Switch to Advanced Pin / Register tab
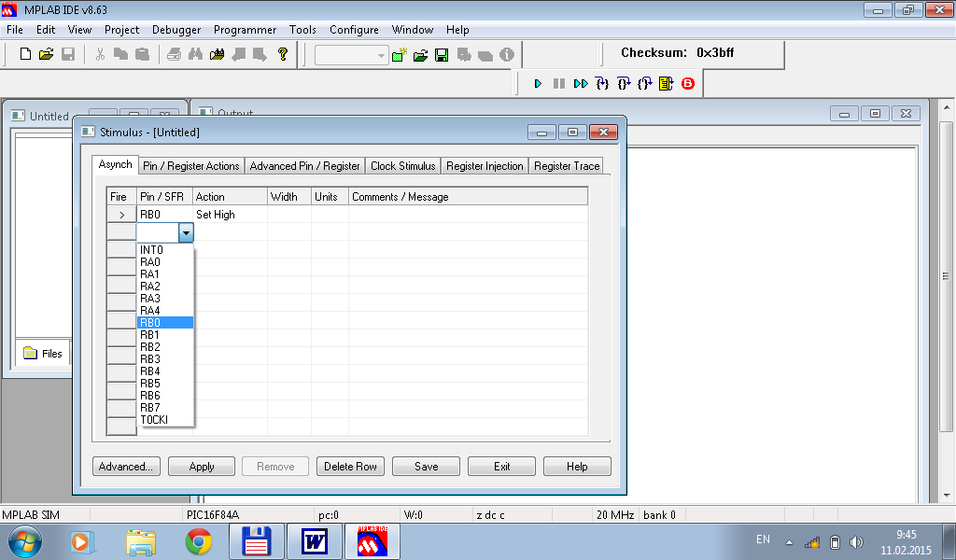The image size is (956, 560). [305, 166]
